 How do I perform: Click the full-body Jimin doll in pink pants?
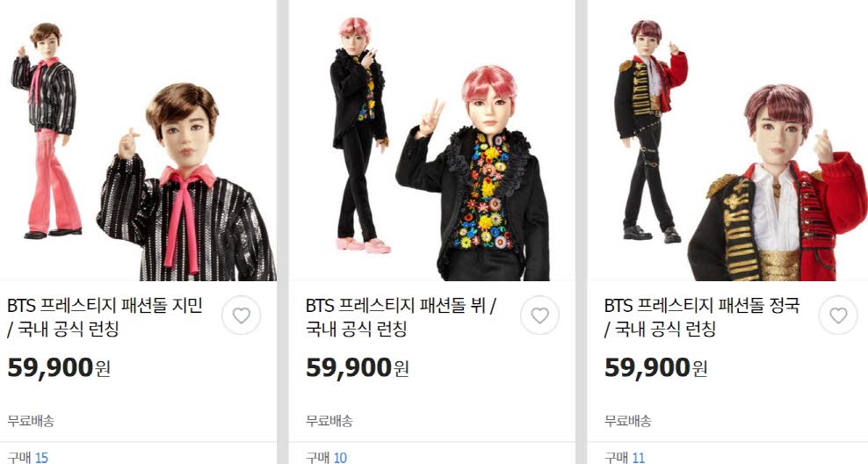pos(47,131)
